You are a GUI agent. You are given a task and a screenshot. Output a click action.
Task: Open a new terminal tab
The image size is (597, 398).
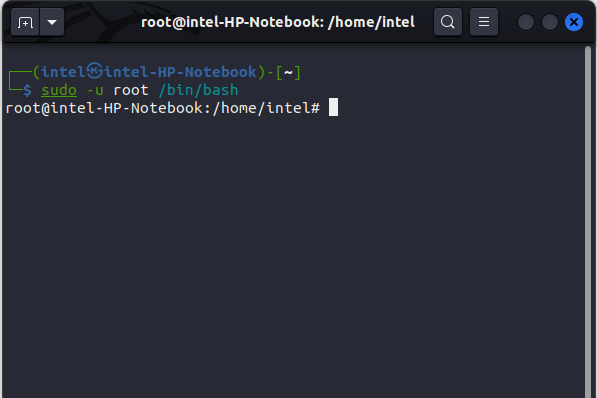coord(25,22)
